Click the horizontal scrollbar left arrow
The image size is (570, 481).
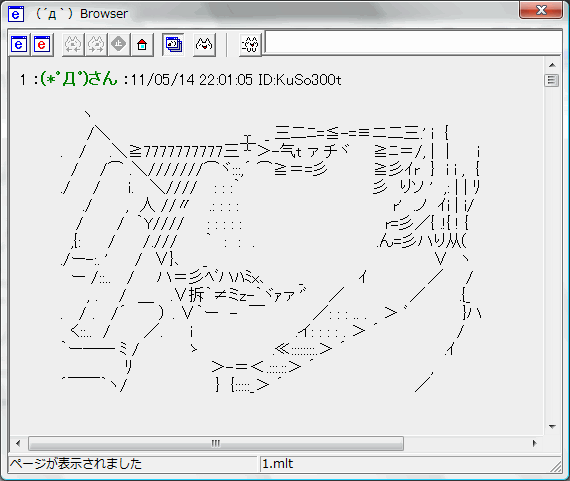click(x=18, y=443)
